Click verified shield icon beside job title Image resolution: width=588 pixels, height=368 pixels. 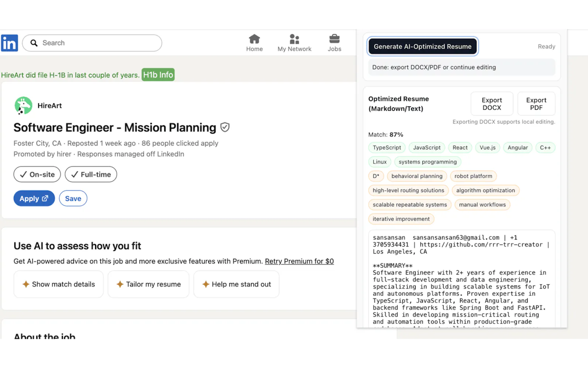pos(225,127)
